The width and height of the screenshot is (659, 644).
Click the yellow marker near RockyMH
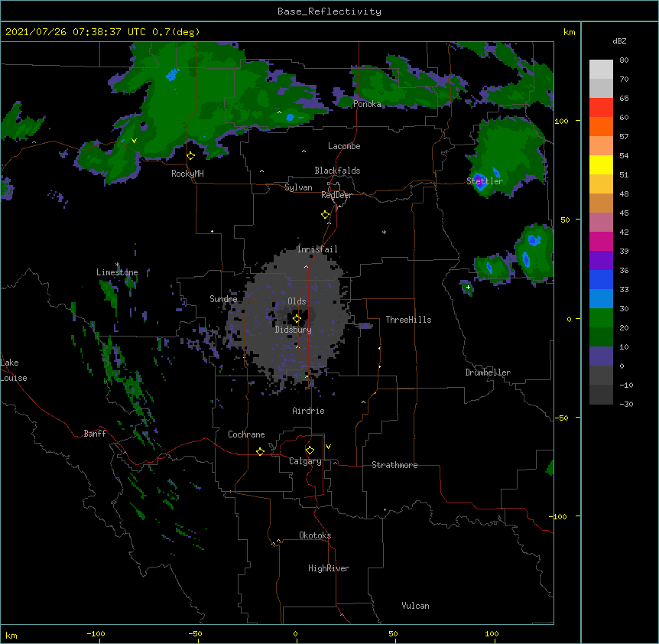(x=191, y=156)
